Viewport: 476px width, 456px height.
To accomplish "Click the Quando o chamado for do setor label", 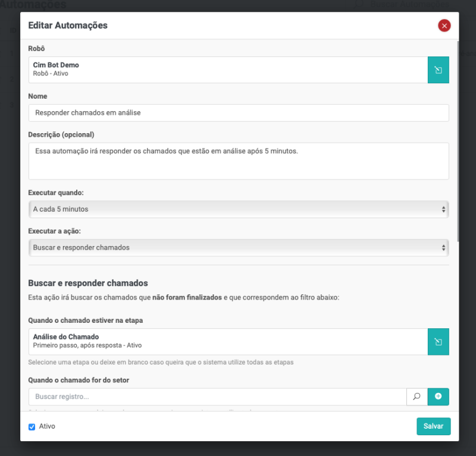I will (x=79, y=380).
